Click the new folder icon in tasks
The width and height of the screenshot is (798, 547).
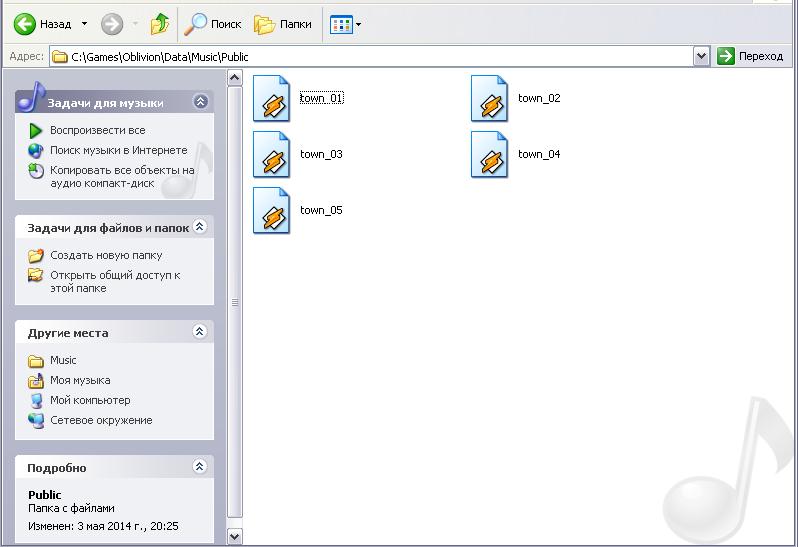(x=36, y=255)
